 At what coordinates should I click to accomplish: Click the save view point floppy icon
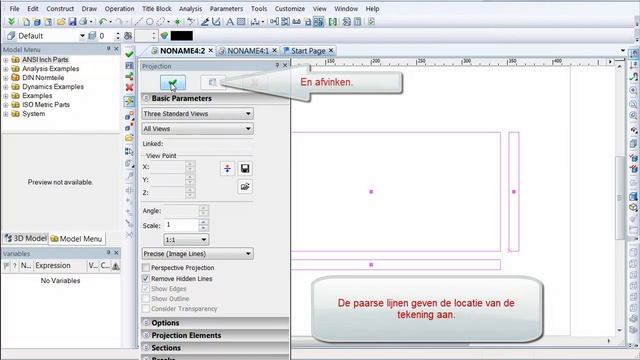pyautogui.click(x=245, y=169)
